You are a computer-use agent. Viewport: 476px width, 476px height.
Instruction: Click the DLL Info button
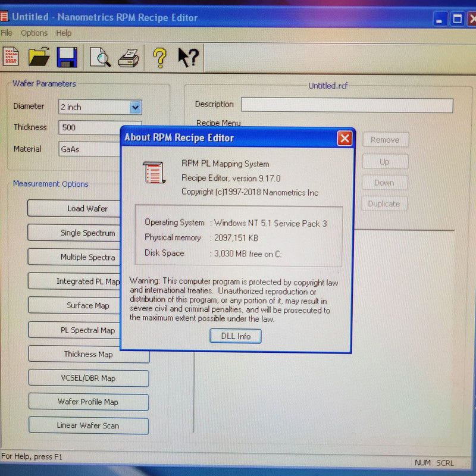[x=235, y=336]
